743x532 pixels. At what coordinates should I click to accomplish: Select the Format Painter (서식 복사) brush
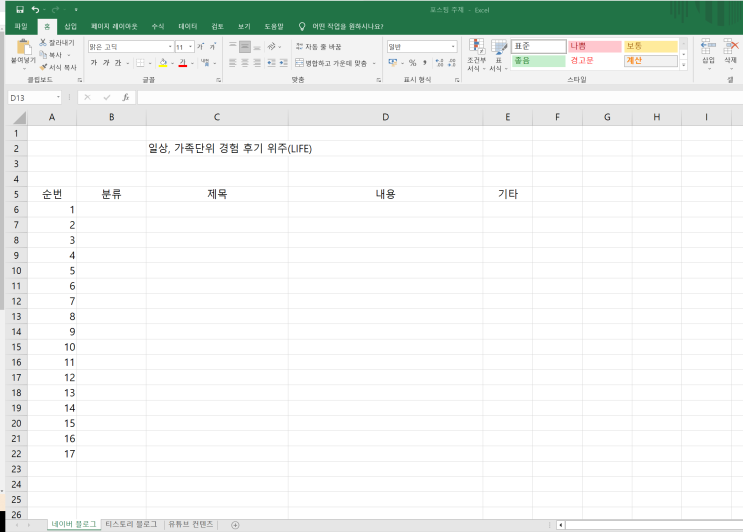click(x=43, y=67)
